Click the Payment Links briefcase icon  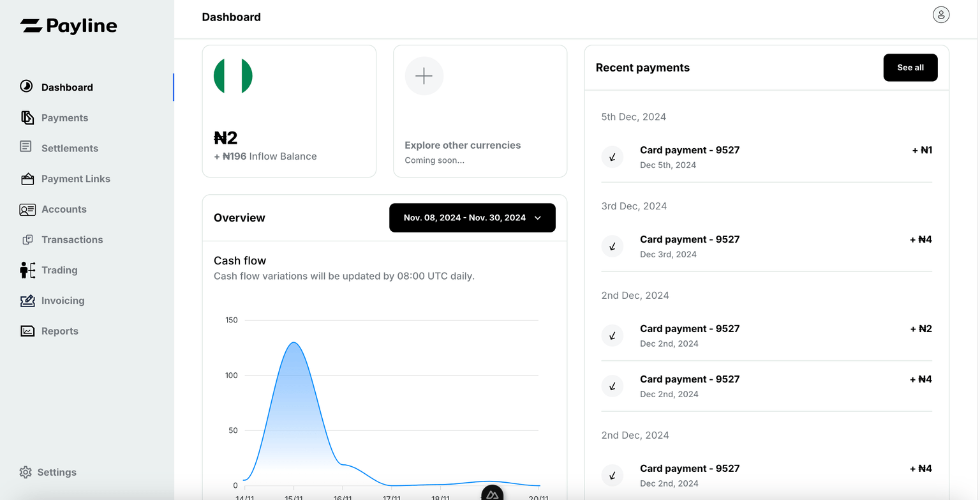click(27, 178)
